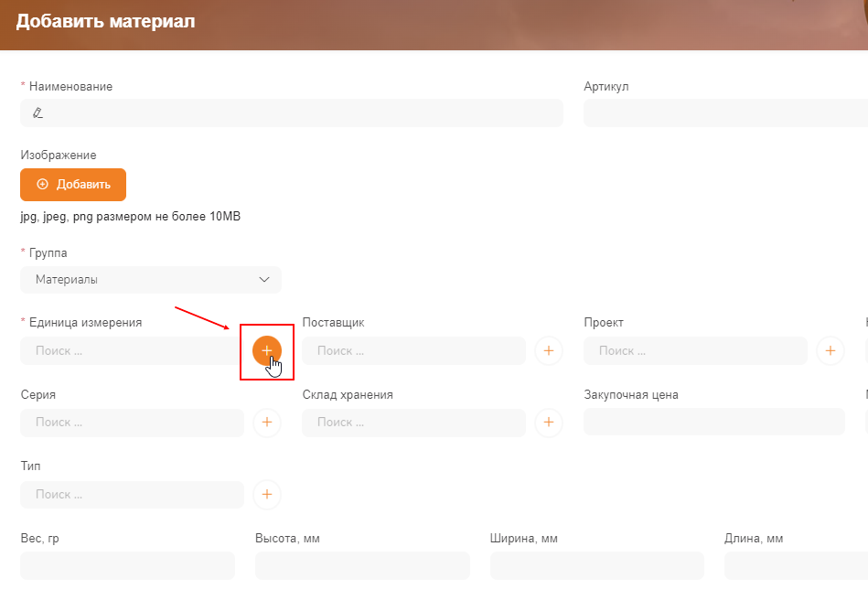Focus the Высота, мм input field
This screenshot has width=868, height=600.
[362, 565]
